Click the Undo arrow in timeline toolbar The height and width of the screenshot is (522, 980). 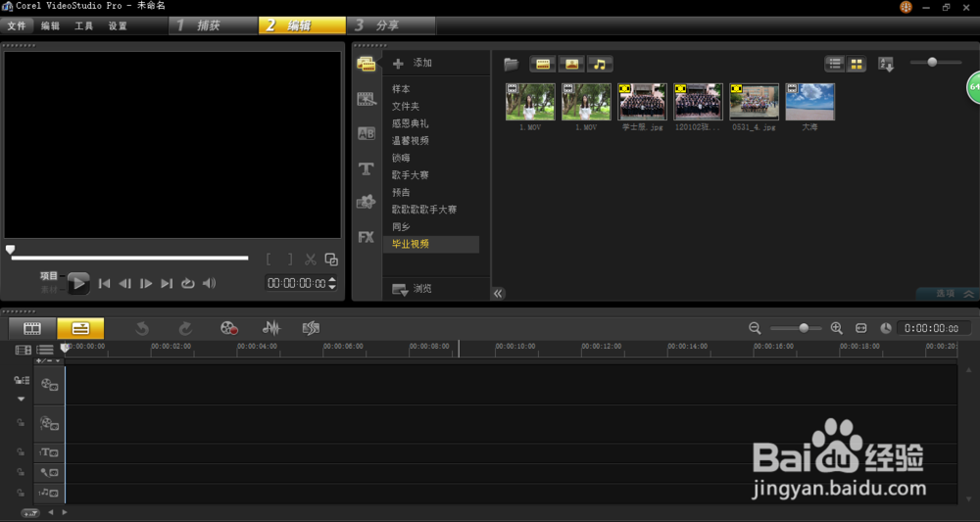pyautogui.click(x=142, y=328)
